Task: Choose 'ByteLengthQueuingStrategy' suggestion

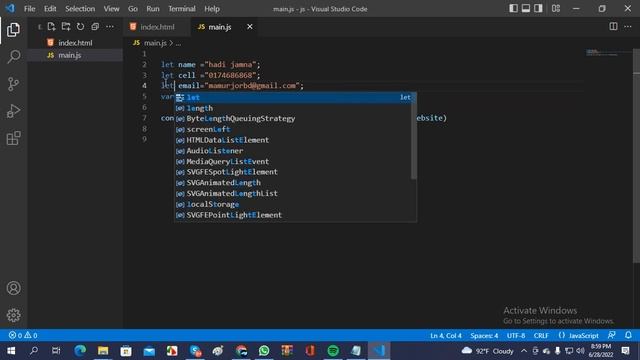Action: [293, 119]
